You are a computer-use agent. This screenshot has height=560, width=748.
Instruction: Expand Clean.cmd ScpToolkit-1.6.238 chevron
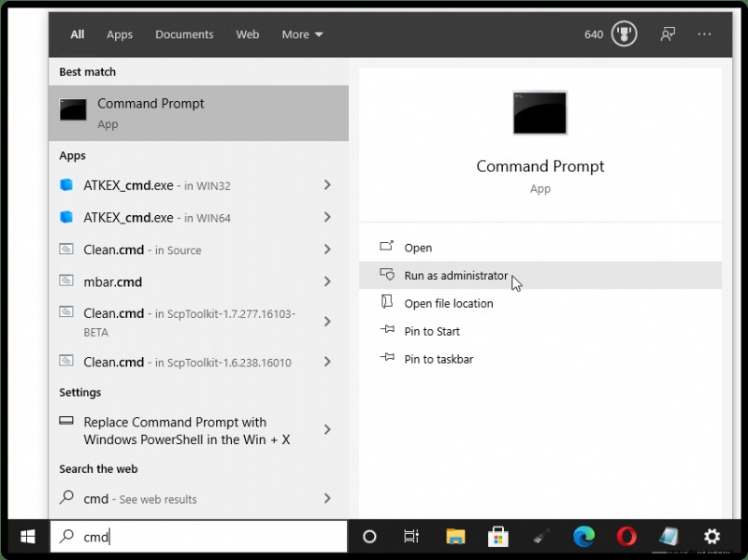point(327,362)
